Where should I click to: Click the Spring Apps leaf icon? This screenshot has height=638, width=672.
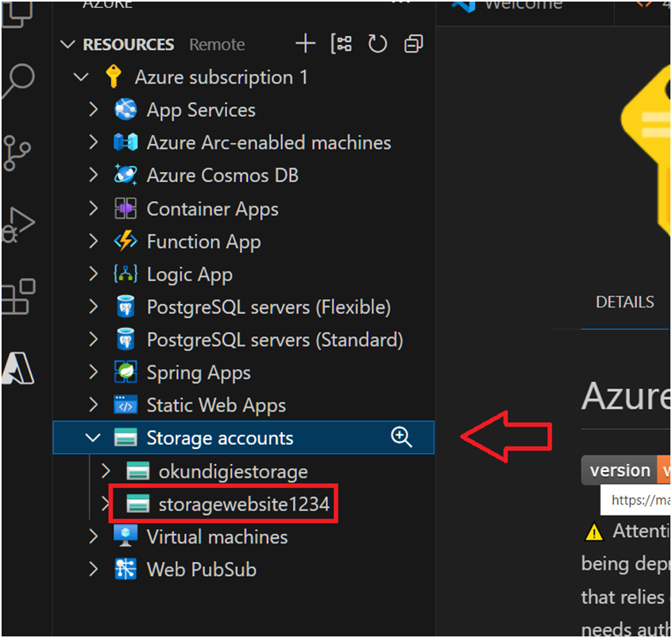coord(126,372)
